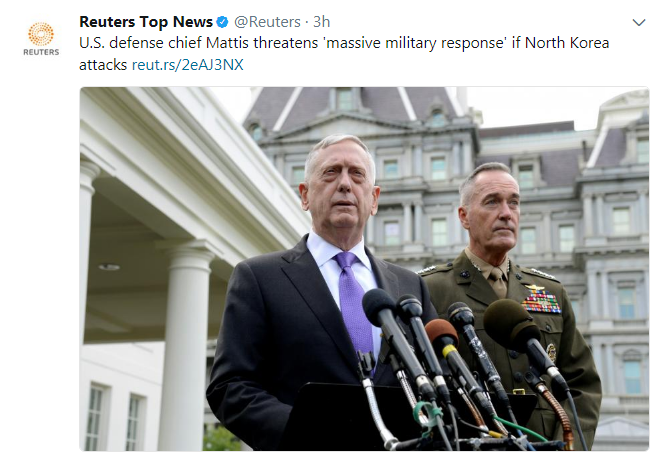Open the reut.rs/2eAJ3NX article link
The image size is (662, 461).
(x=187, y=65)
